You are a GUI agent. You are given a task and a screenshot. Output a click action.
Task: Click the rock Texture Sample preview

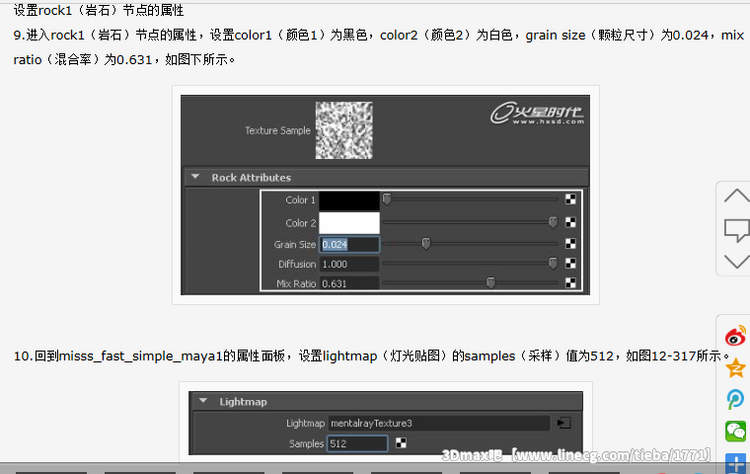tap(344, 130)
